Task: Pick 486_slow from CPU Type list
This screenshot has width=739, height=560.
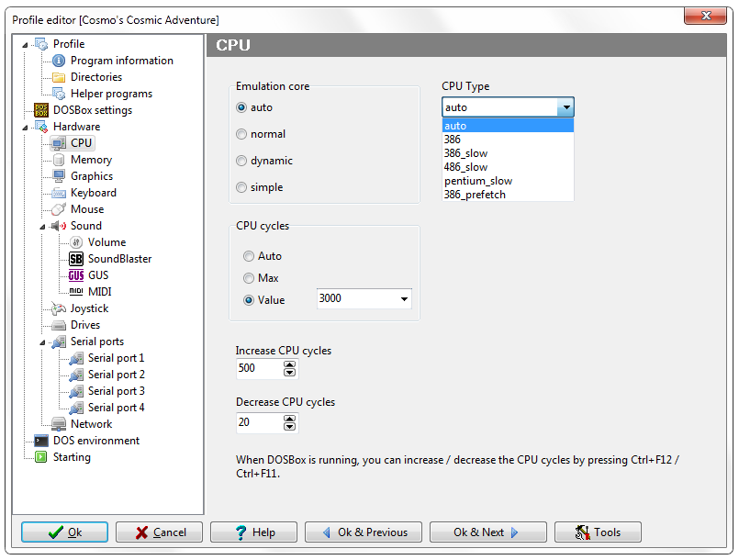Action: (508, 167)
